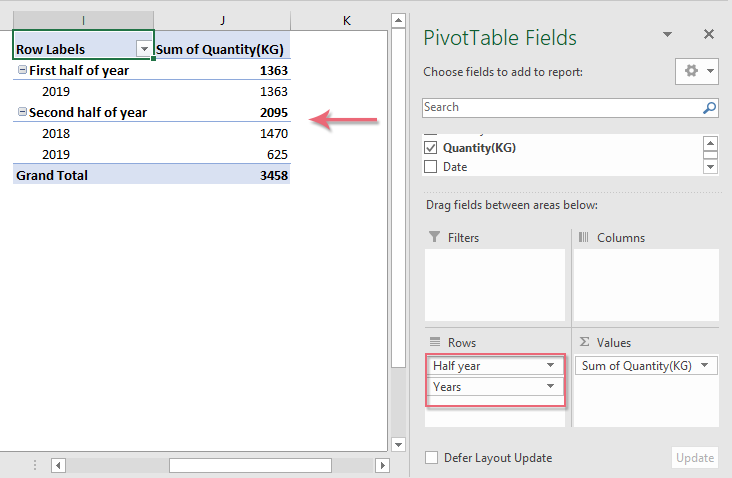Open the Years field dropdown in Rows

pos(550,386)
